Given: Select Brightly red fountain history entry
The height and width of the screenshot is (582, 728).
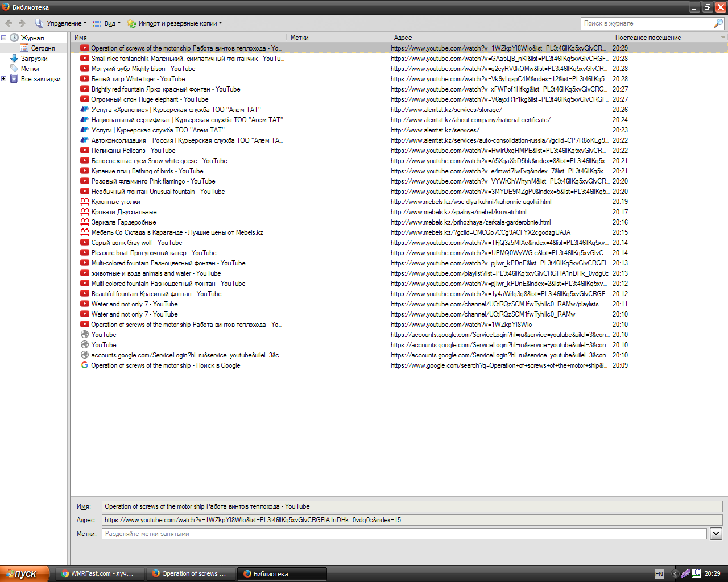Looking at the screenshot, I should (399, 89).
